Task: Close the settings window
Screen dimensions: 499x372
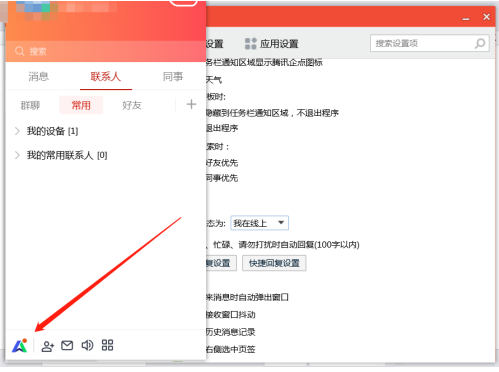Action: (x=487, y=17)
